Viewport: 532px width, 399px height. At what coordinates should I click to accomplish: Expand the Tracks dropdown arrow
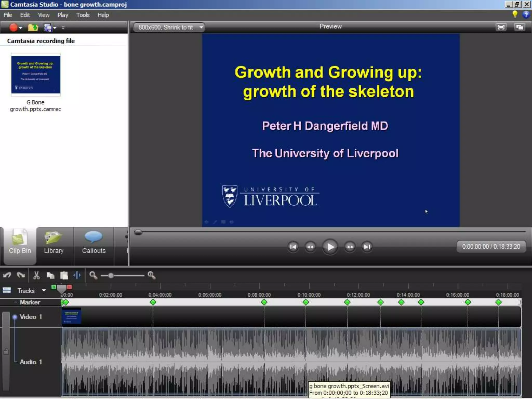44,290
